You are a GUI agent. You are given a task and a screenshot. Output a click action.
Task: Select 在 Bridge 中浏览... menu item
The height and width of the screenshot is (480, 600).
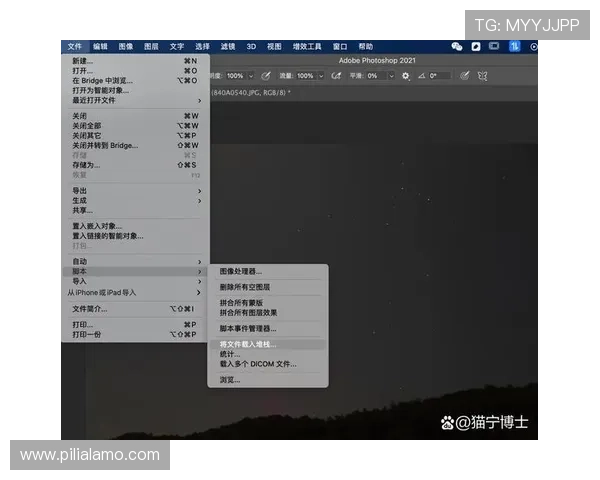click(135, 81)
